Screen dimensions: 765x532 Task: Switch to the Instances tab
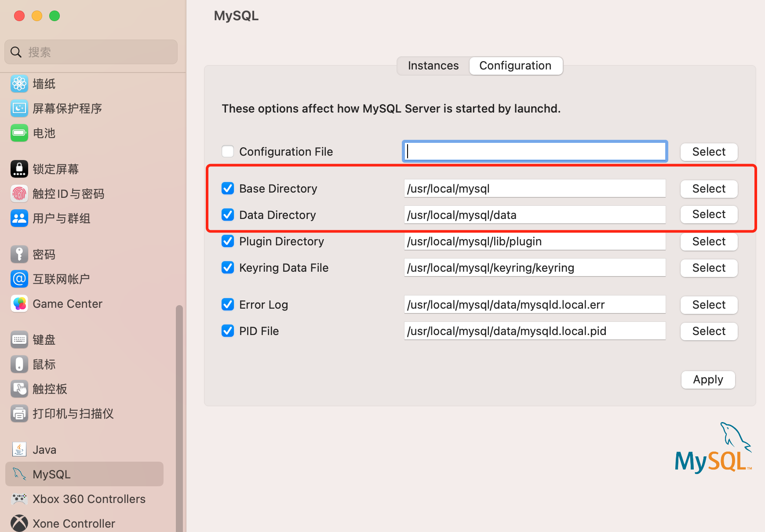click(433, 66)
